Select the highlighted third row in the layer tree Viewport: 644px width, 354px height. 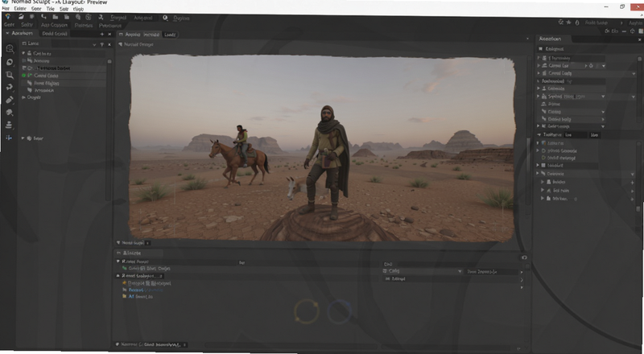pyautogui.click(x=64, y=68)
